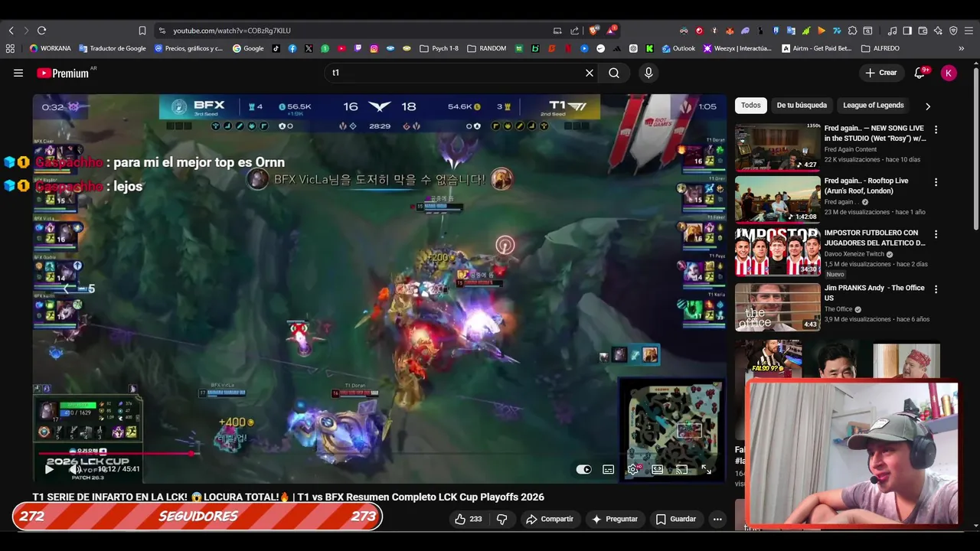Viewport: 980px width, 551px height.
Task: Open the Traductor de Google bookmark
Action: tap(113, 48)
